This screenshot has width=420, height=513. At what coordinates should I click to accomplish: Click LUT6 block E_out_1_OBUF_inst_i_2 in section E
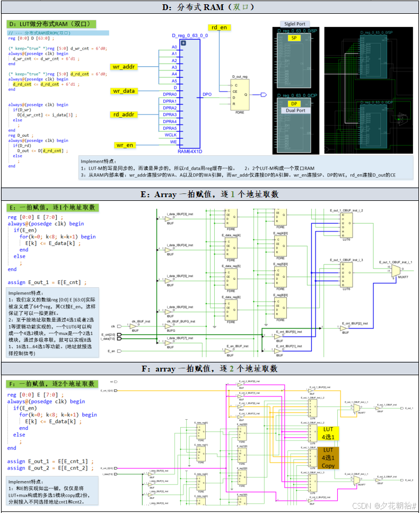(x=346, y=225)
